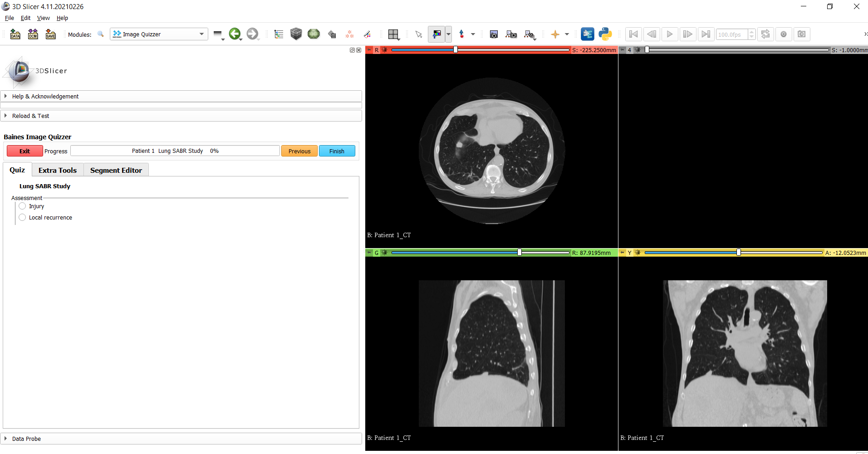Switch to the Segment Editor tab
868x454 pixels.
coord(116,170)
